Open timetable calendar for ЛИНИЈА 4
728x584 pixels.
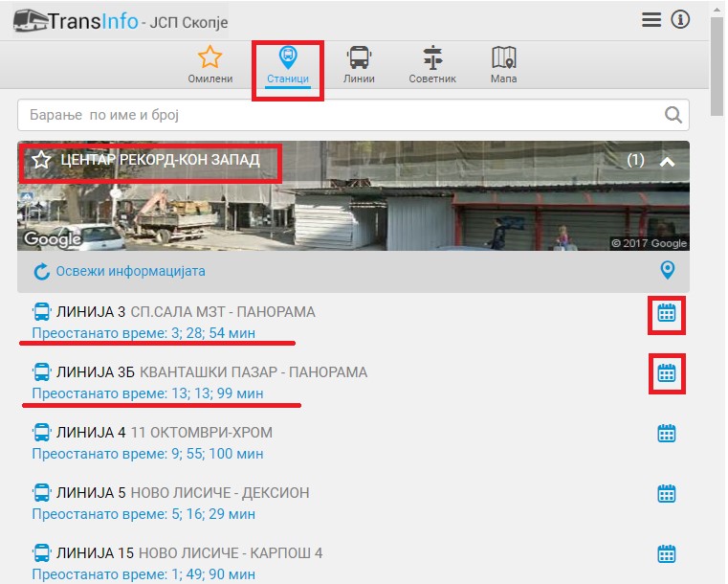(667, 433)
